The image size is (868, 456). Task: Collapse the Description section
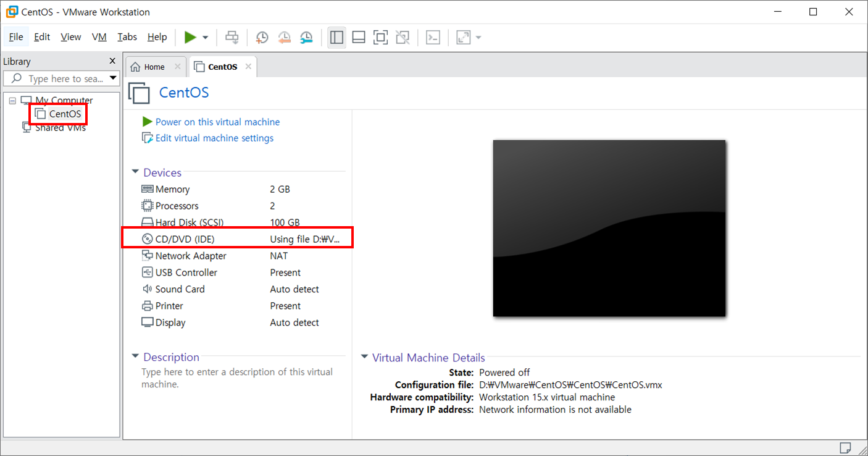pos(135,357)
